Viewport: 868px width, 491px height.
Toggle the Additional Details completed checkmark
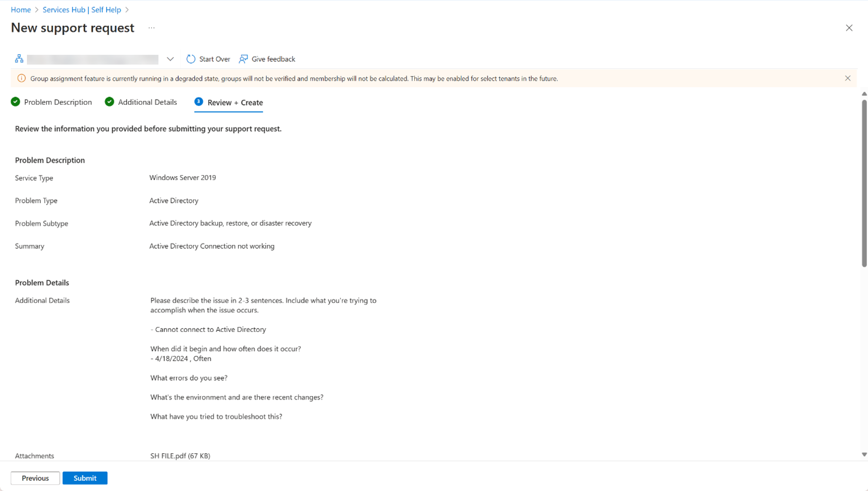tap(110, 102)
